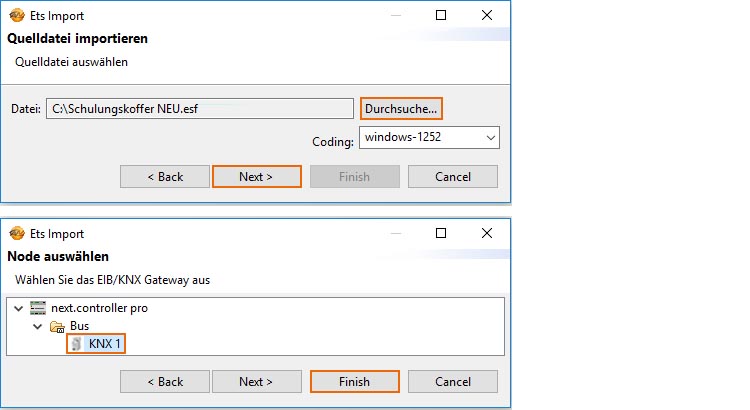Collapse the next.controller pro tree node
Image resolution: width=750 pixels, height=410 pixels.
(x=18, y=308)
